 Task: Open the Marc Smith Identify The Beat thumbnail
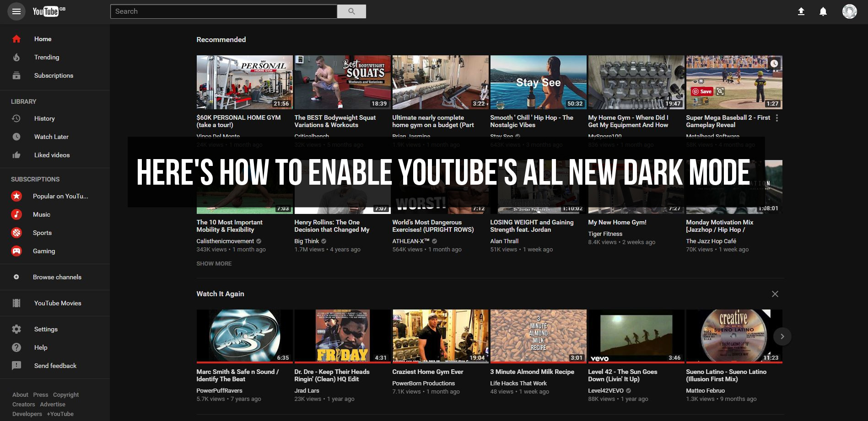pyautogui.click(x=245, y=336)
